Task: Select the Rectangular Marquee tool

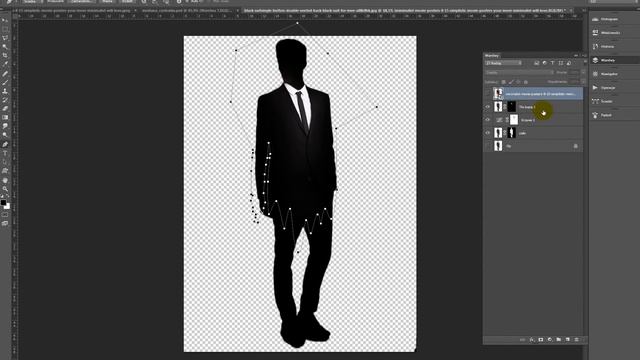Action: click(5, 29)
